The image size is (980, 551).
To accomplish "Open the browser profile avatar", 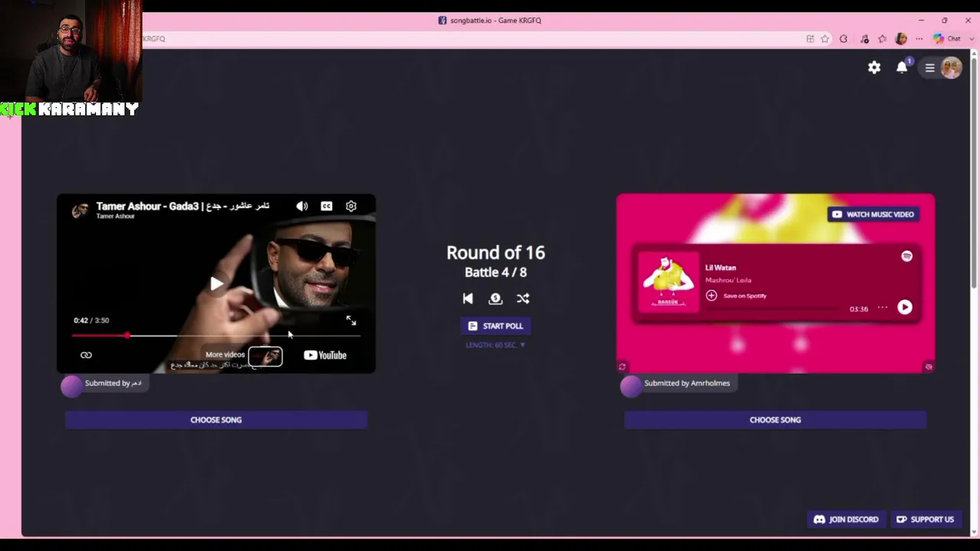I will coord(901,39).
